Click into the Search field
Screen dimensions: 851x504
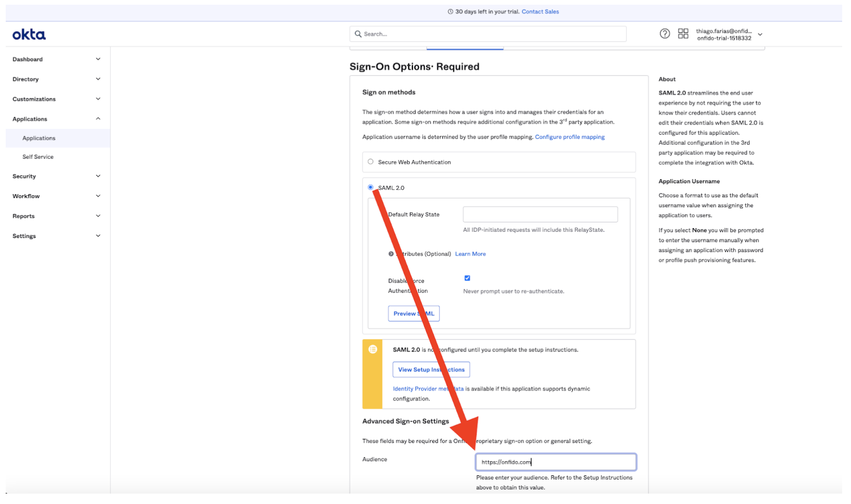click(x=488, y=34)
